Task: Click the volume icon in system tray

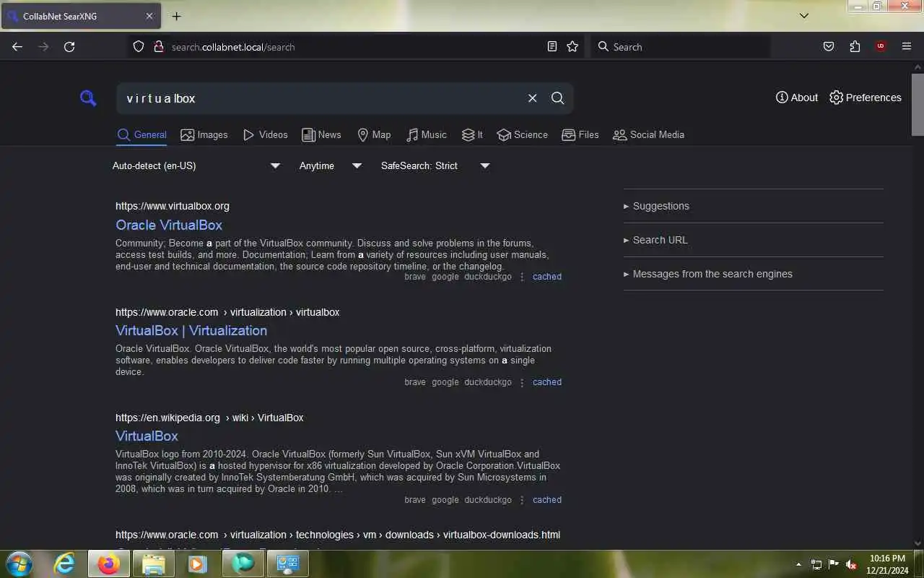Action: tap(851, 564)
